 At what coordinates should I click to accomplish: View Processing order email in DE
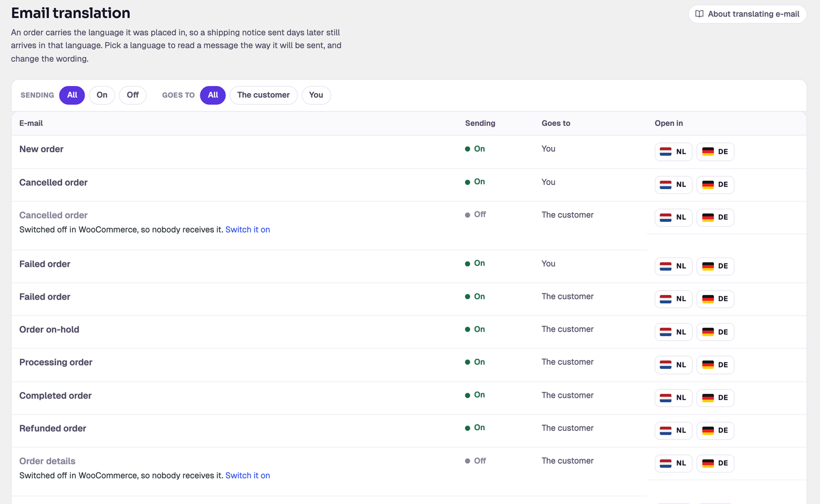click(715, 365)
